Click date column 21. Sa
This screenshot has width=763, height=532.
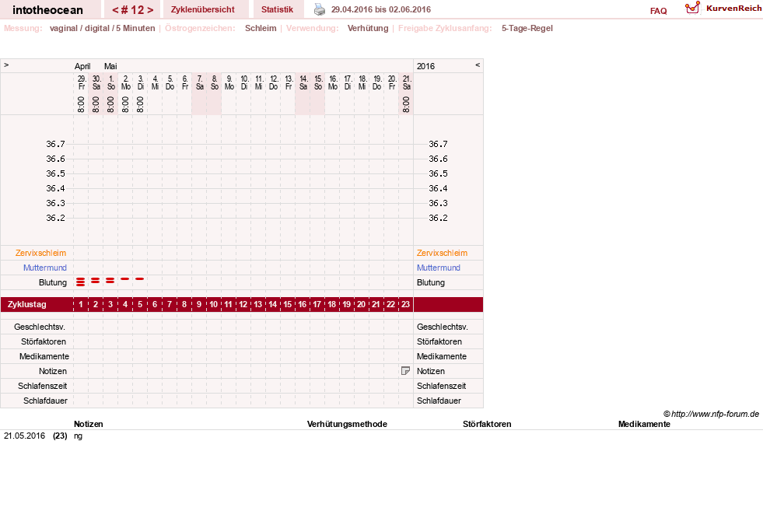[407, 82]
